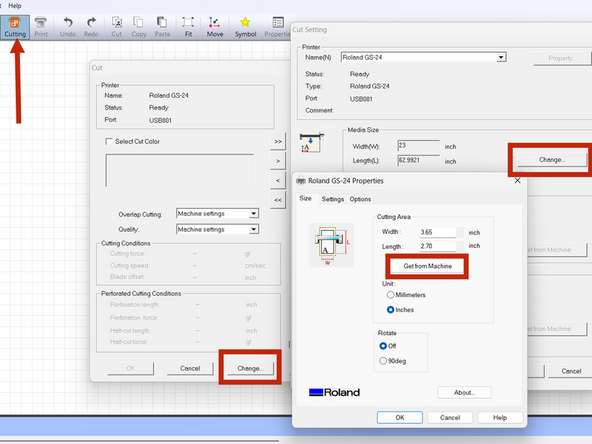Click the remove all colors << button
The image size is (592, 444).
pos(278,200)
